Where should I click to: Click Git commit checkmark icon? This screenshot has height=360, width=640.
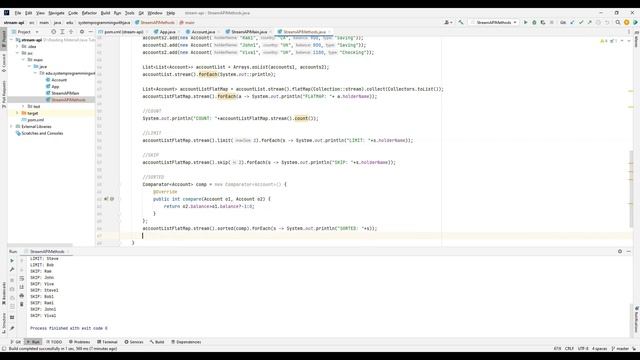581,22
